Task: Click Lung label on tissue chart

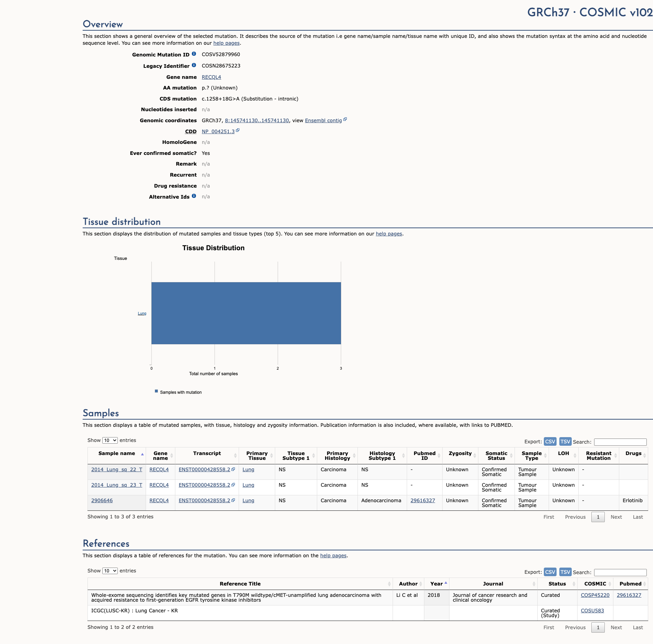Action: tap(142, 313)
